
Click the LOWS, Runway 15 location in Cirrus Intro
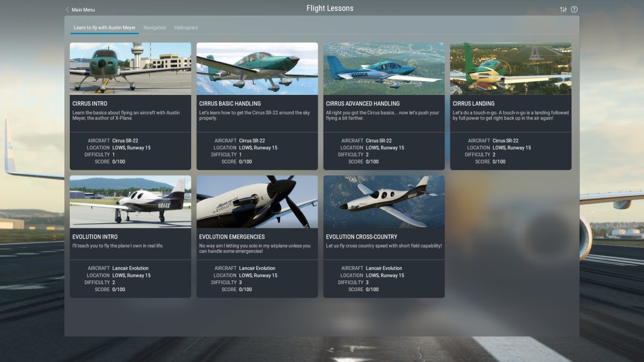tap(131, 147)
